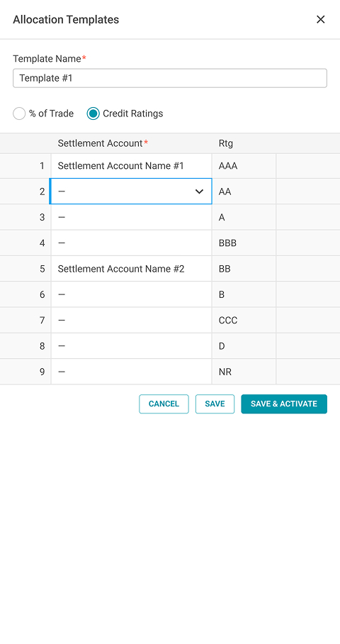Click the Template Name input field
The image size is (340, 644).
click(170, 78)
